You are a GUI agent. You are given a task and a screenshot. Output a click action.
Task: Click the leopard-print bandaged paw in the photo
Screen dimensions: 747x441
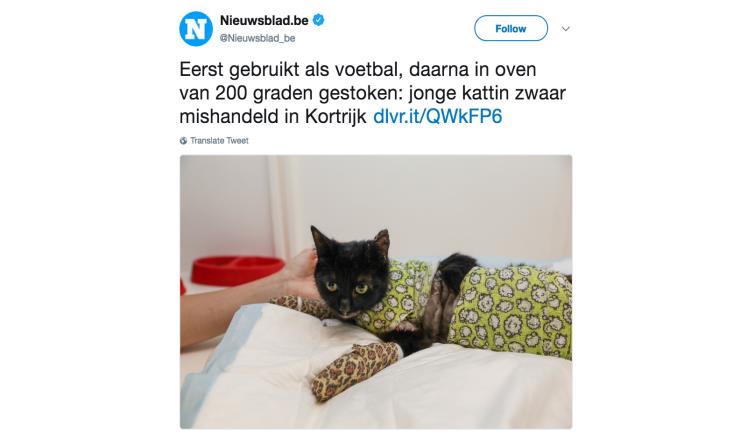tap(353, 371)
